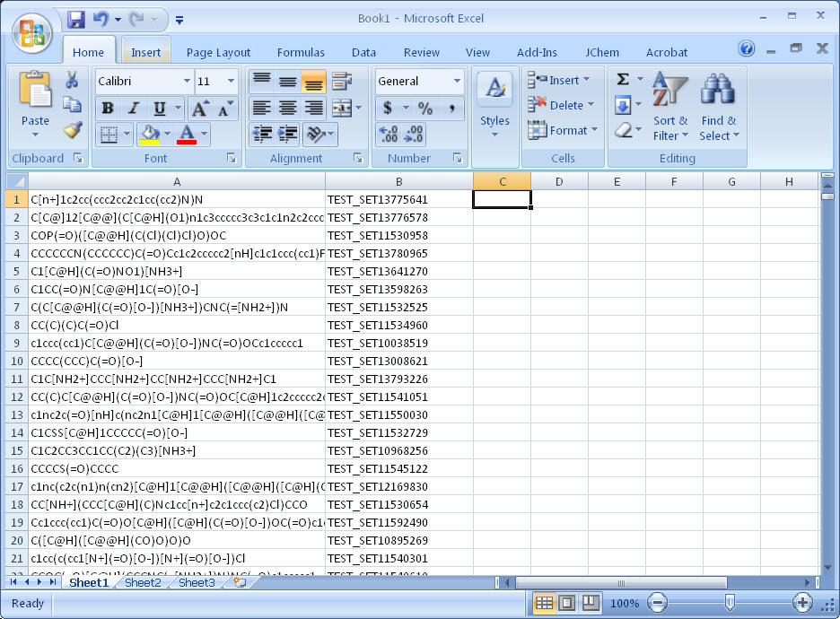
Task: Expand the Calibri font name dropdown
Action: [x=187, y=82]
